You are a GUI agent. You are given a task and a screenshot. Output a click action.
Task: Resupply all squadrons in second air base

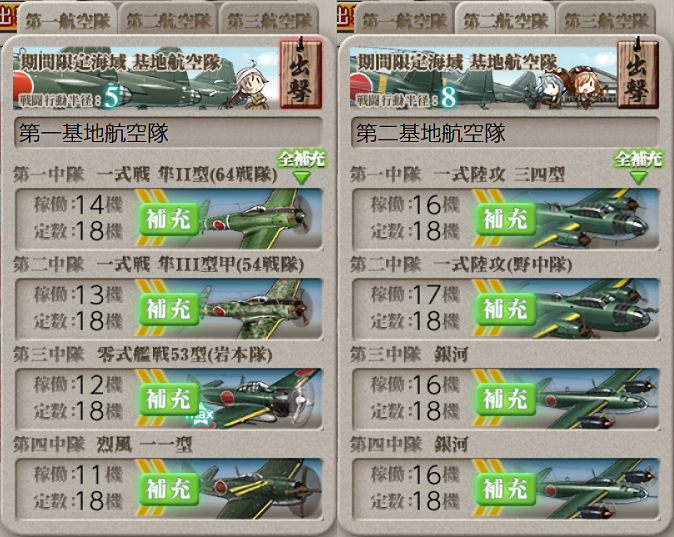(x=638, y=166)
